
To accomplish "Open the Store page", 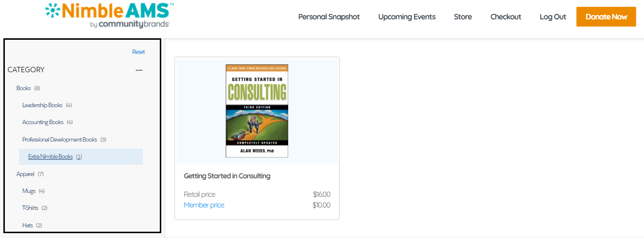I will (x=462, y=17).
